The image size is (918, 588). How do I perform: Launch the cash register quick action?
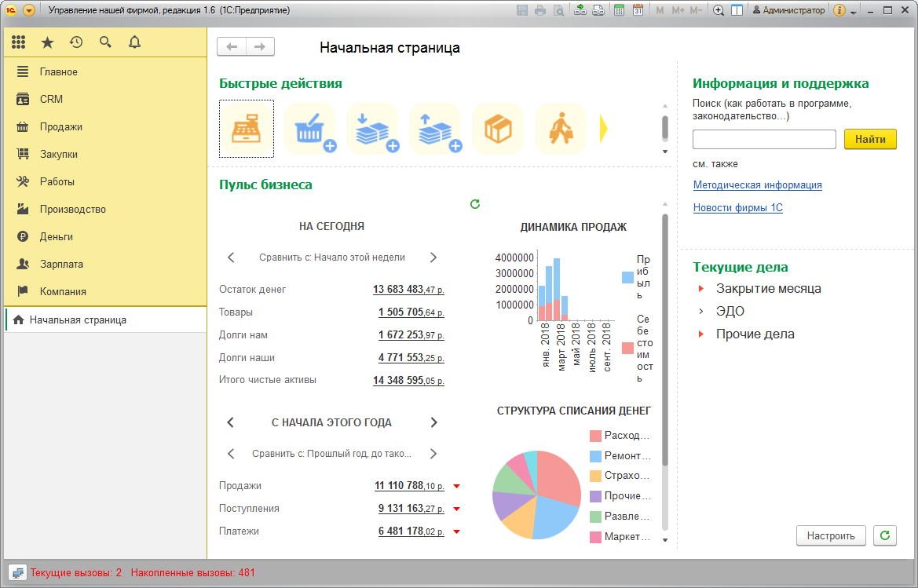click(247, 129)
